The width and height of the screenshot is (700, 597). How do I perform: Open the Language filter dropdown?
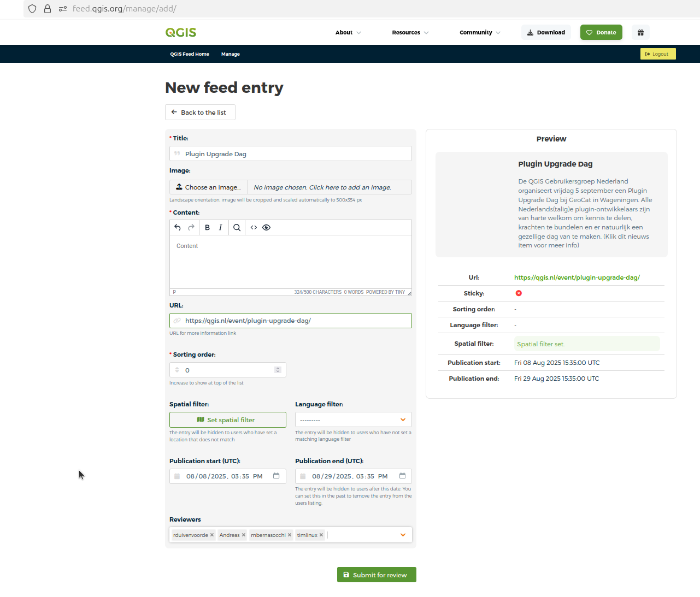(x=354, y=419)
